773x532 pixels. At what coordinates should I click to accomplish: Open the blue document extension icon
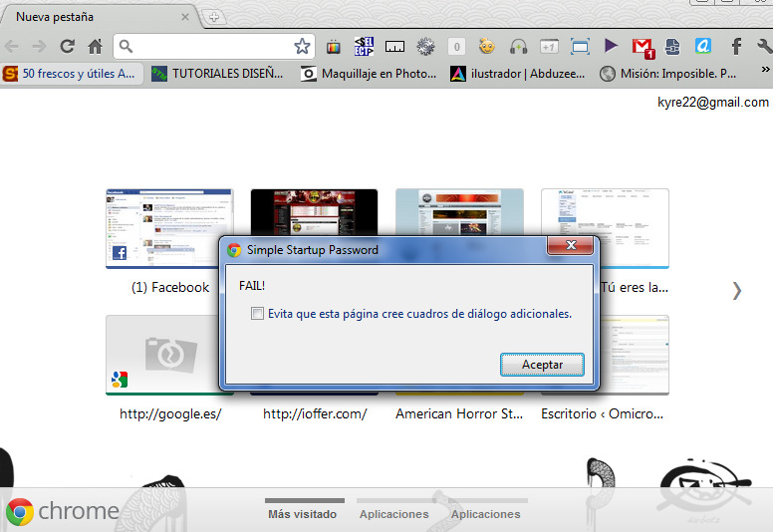tap(672, 47)
